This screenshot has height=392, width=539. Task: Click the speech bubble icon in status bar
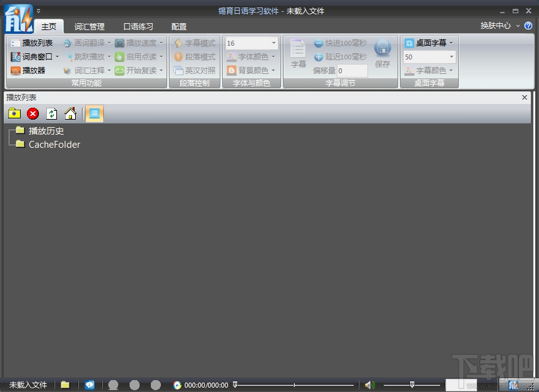pos(90,384)
